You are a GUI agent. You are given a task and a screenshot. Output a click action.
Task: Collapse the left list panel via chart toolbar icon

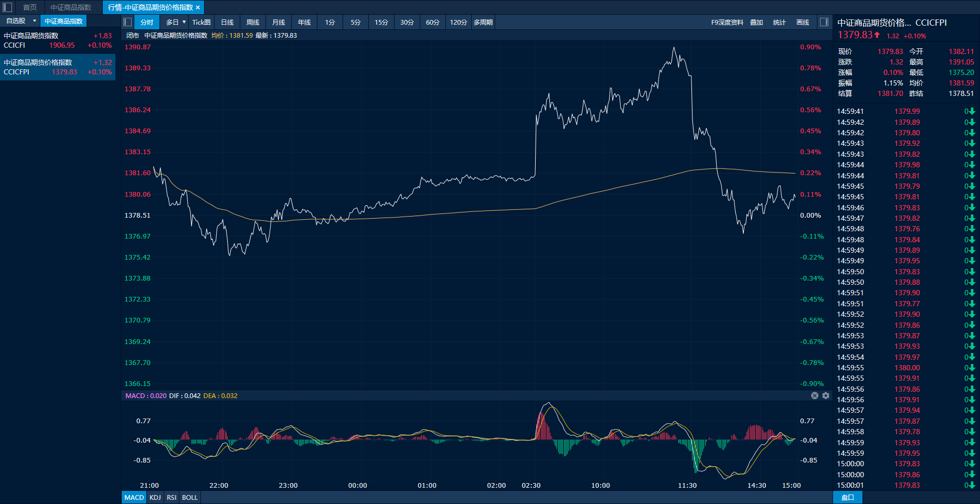(x=127, y=22)
